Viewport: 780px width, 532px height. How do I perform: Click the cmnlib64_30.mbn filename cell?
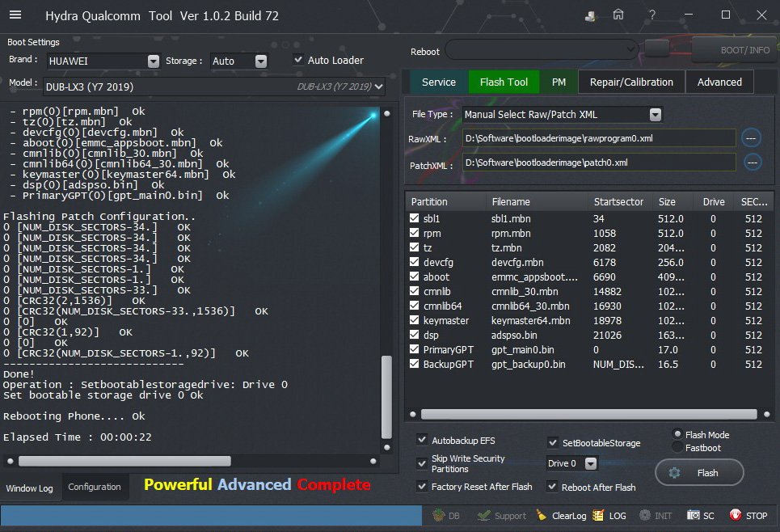click(x=530, y=306)
